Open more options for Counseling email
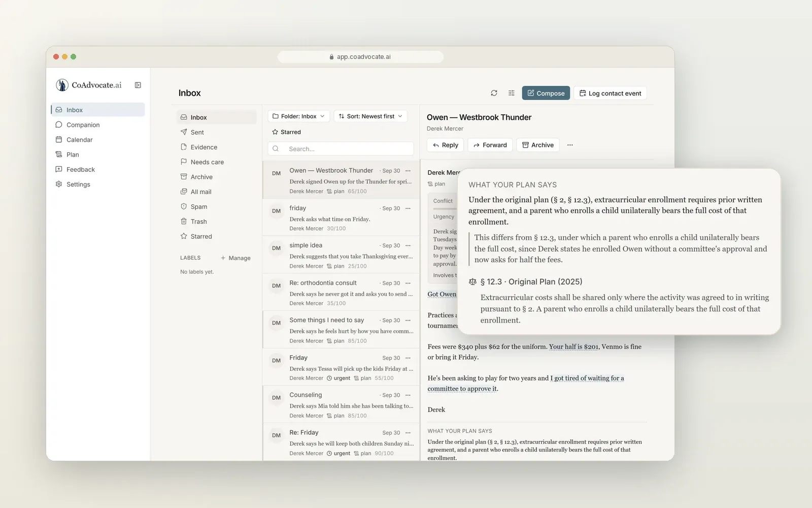The height and width of the screenshot is (508, 812). point(408,395)
